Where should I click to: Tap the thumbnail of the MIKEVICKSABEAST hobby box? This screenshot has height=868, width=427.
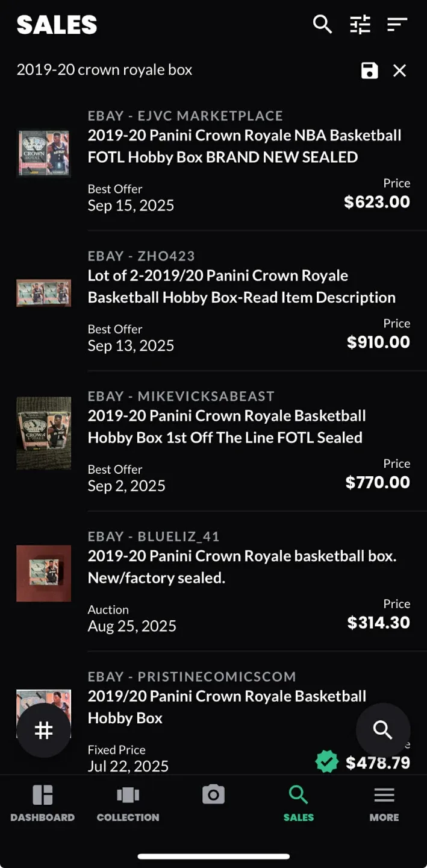(43, 433)
